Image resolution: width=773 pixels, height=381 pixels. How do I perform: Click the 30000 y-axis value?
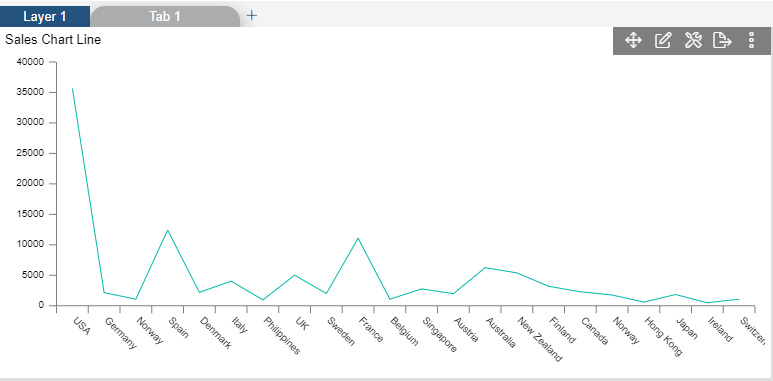(31, 123)
